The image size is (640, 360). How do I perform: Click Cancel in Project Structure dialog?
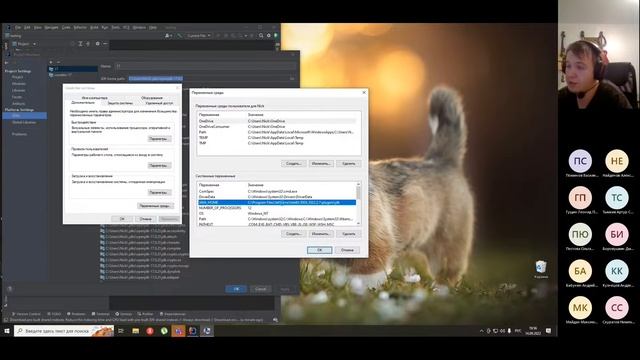pyautogui.click(x=260, y=289)
